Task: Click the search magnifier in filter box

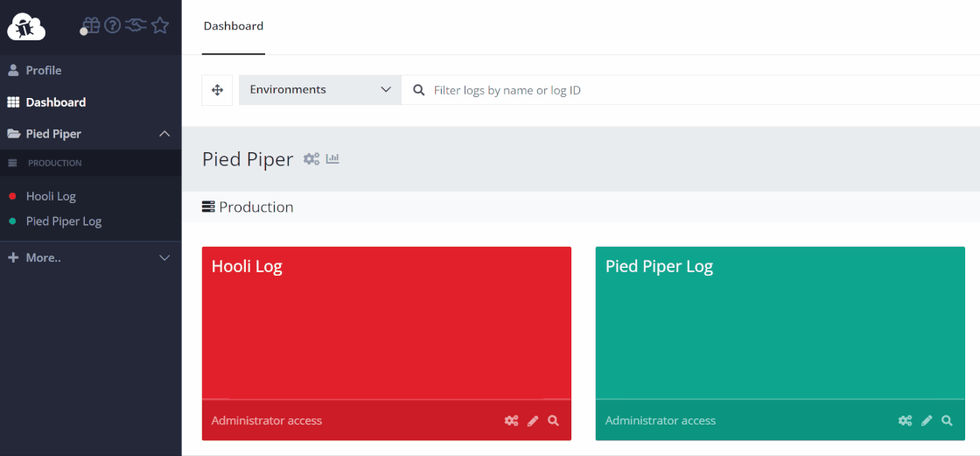Action: pyautogui.click(x=419, y=90)
